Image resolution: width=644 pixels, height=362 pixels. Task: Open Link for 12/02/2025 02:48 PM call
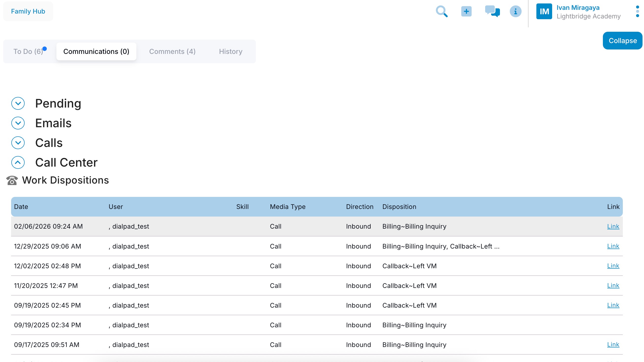pos(613,266)
